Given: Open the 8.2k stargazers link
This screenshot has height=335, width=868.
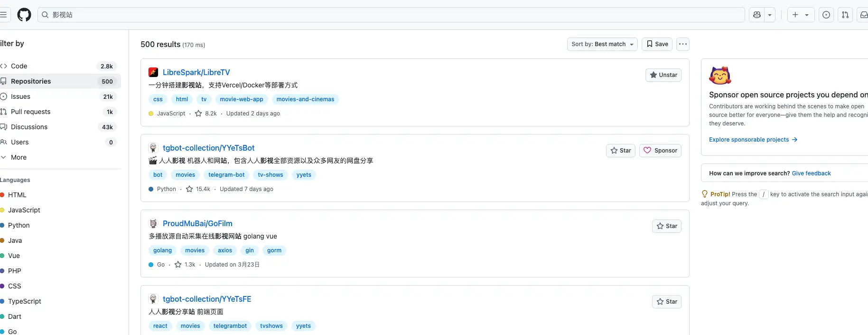Looking at the screenshot, I should pyautogui.click(x=206, y=114).
